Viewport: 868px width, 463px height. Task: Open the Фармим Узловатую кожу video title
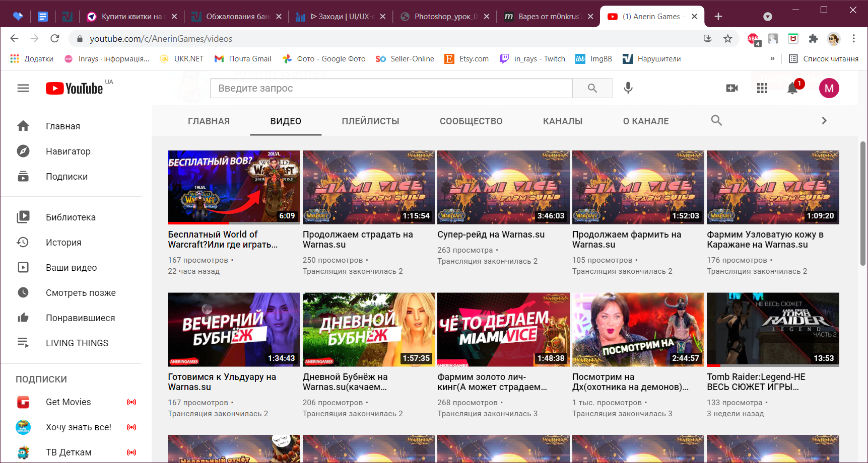pyautogui.click(x=765, y=240)
